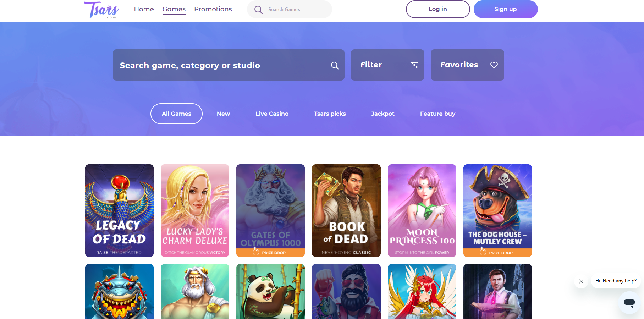
Task: Open Book of Dead game
Action: (x=346, y=210)
